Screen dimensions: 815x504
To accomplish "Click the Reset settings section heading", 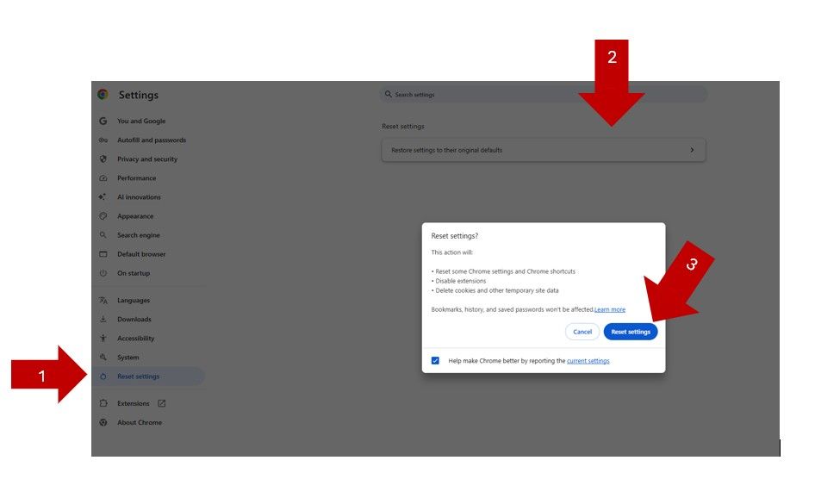I will [x=403, y=127].
